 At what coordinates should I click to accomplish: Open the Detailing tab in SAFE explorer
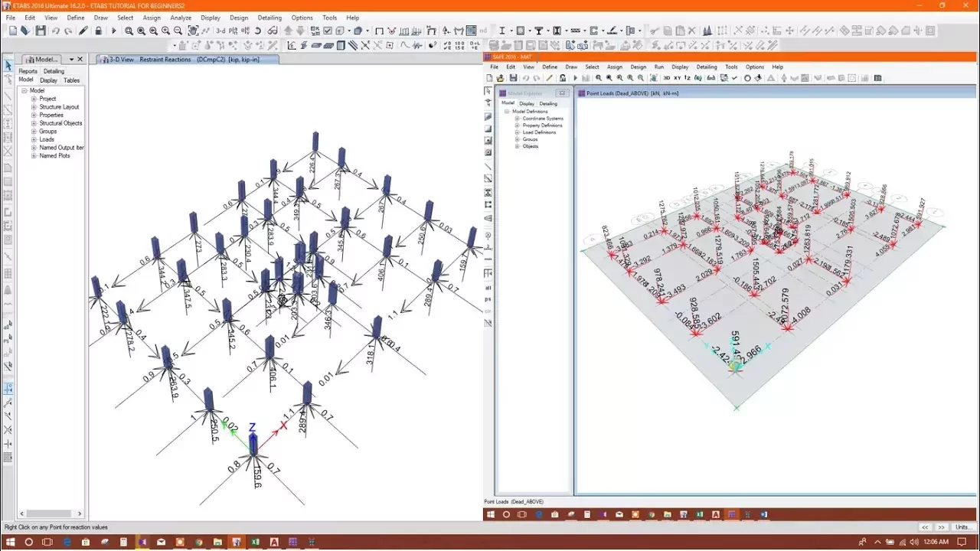(x=548, y=103)
